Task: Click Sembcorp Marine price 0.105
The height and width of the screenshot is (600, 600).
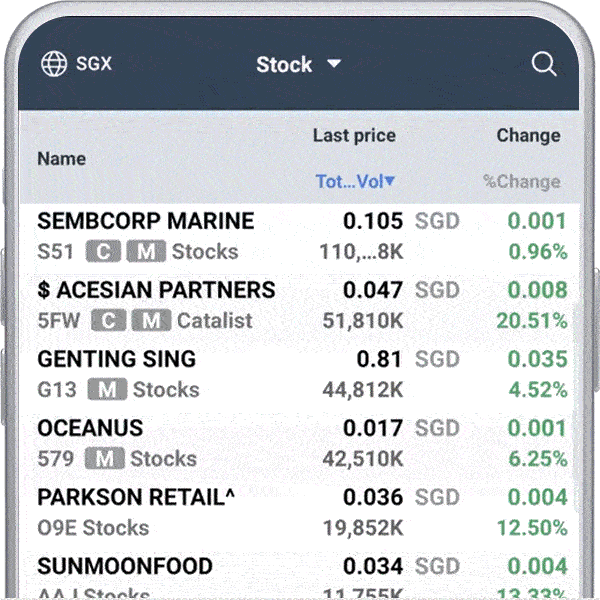Action: [373, 221]
